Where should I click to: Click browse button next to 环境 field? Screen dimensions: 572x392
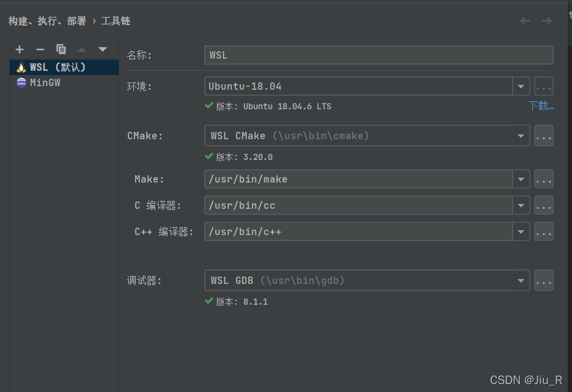coord(544,87)
